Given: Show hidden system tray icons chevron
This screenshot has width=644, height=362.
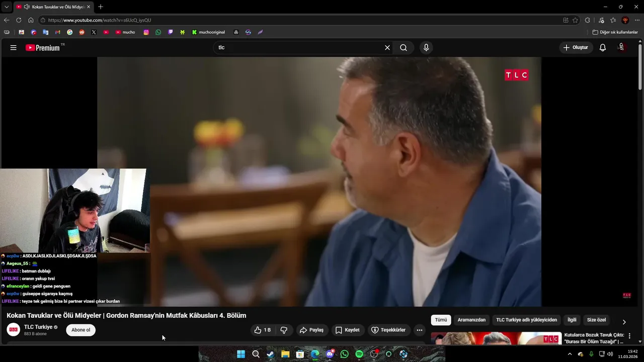Looking at the screenshot, I should click(570, 354).
